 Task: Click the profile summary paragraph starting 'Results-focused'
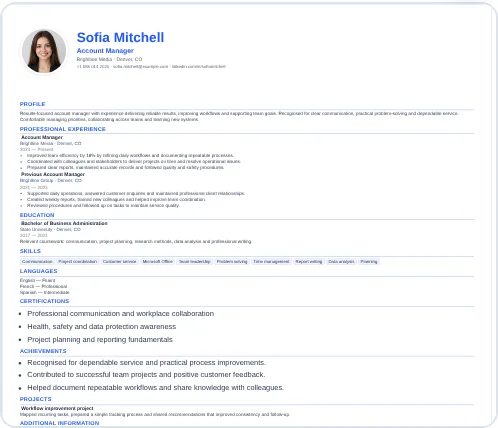tap(239, 116)
